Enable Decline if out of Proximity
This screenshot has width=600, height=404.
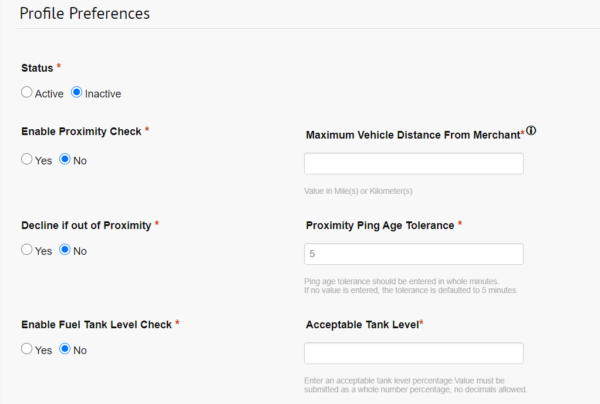point(27,250)
